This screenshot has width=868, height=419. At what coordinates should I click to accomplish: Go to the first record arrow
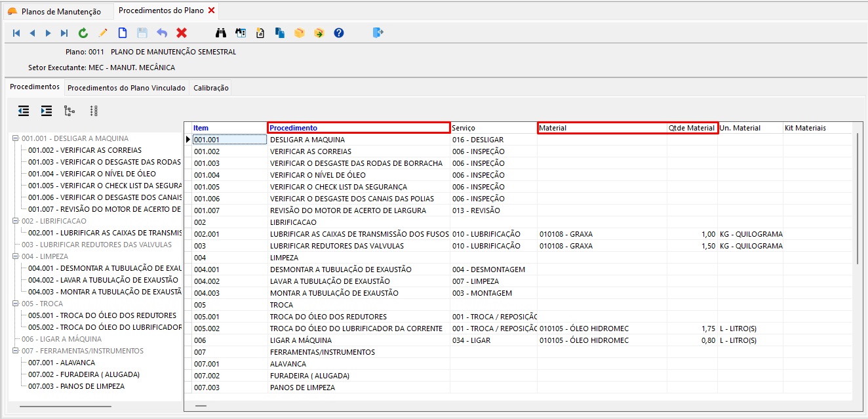point(16,33)
